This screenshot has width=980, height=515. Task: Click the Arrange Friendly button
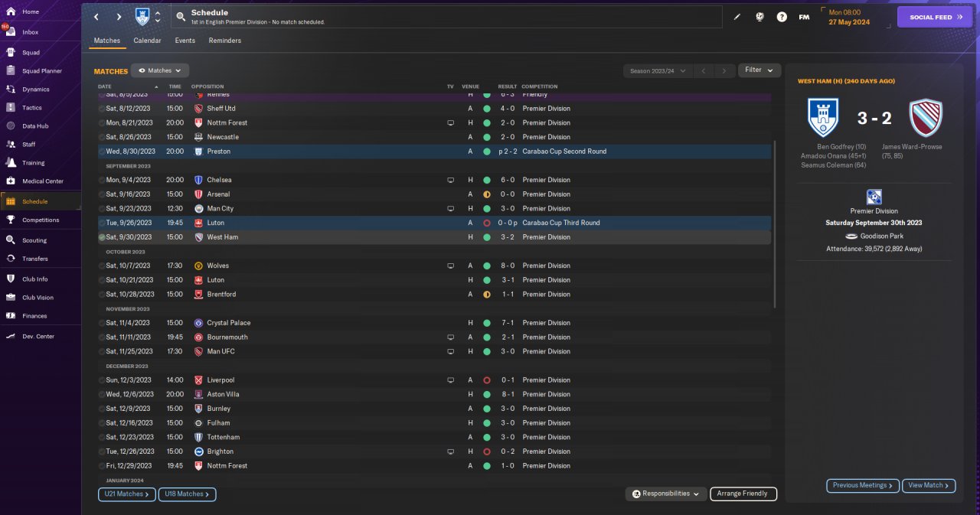743,494
